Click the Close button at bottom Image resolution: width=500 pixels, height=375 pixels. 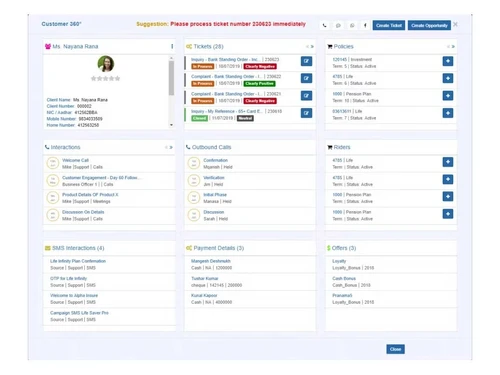pos(395,349)
